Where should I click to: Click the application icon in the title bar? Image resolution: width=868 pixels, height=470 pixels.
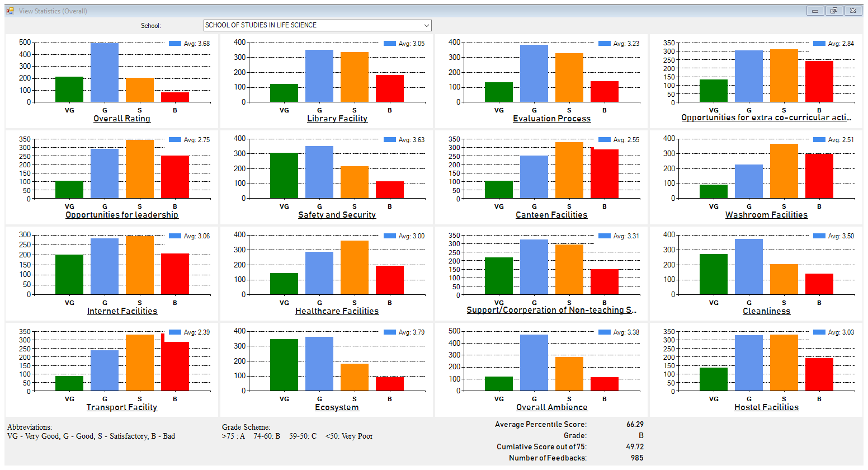pos(10,11)
